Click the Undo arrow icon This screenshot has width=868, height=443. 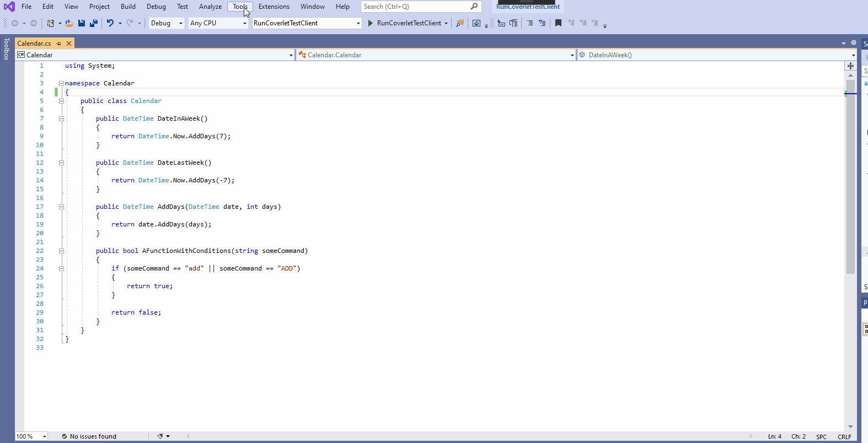[x=110, y=23]
